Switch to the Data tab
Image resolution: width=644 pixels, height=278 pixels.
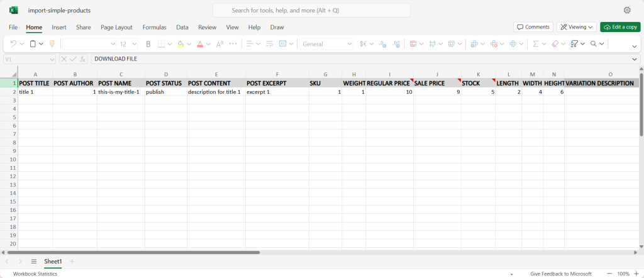[x=182, y=28]
